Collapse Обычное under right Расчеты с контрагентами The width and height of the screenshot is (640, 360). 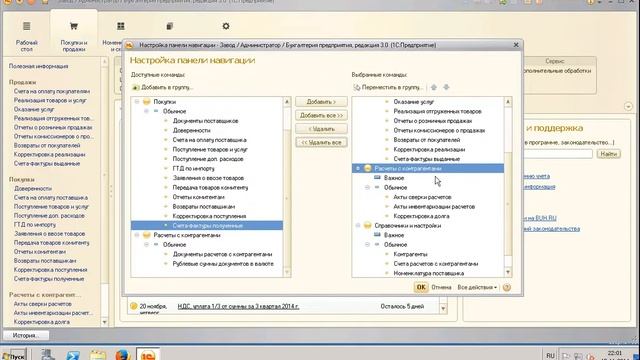tap(368, 187)
